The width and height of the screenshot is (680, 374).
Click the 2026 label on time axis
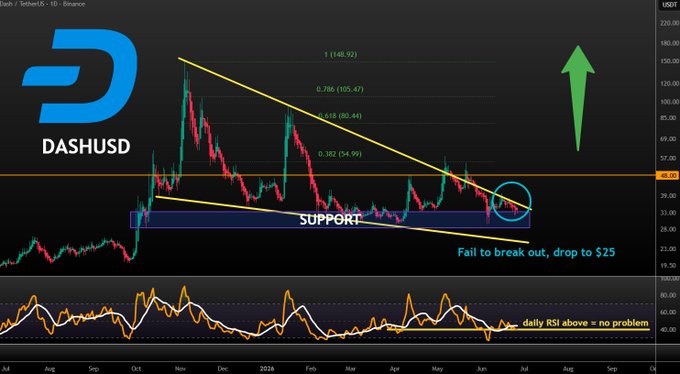tap(268, 369)
